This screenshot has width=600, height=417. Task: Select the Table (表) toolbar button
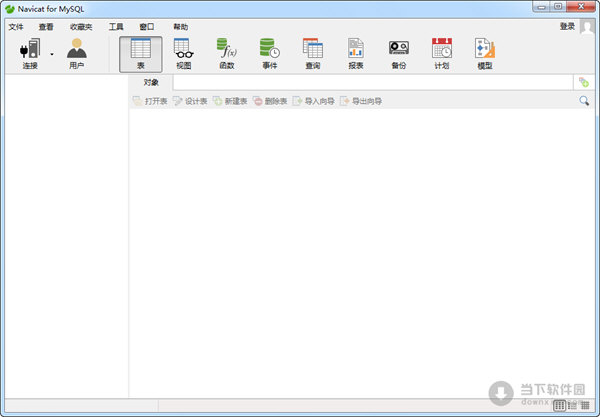[141, 54]
